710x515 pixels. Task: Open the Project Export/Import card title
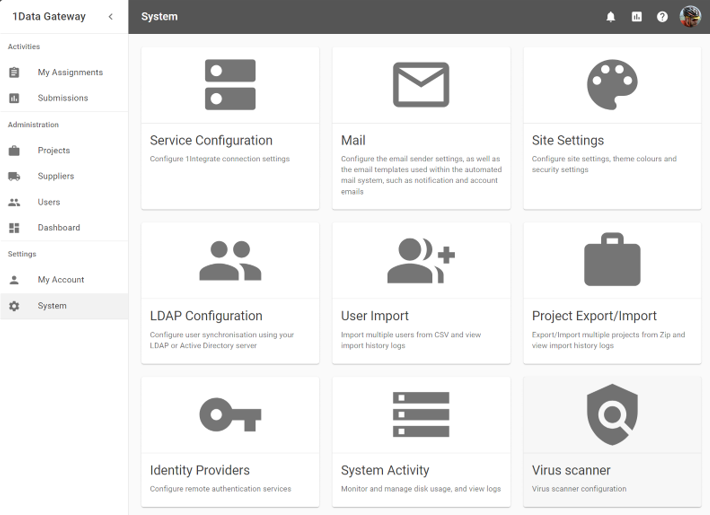coord(594,316)
